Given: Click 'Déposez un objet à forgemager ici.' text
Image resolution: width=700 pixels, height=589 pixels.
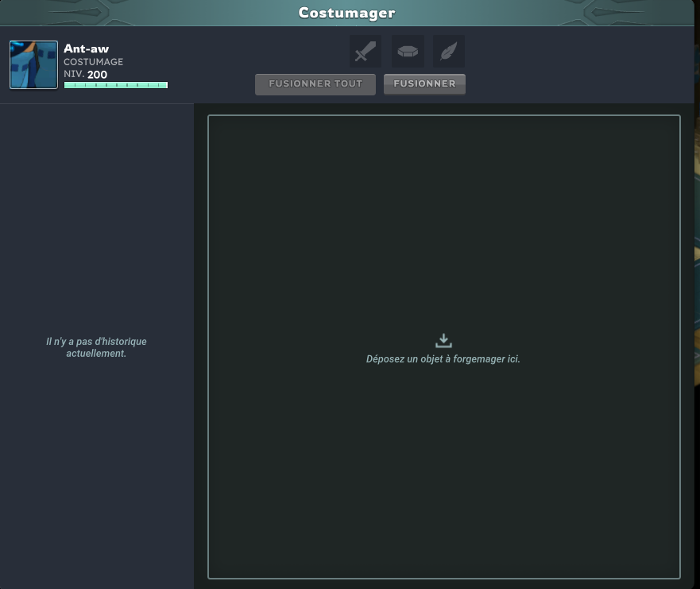Looking at the screenshot, I should click(443, 359).
